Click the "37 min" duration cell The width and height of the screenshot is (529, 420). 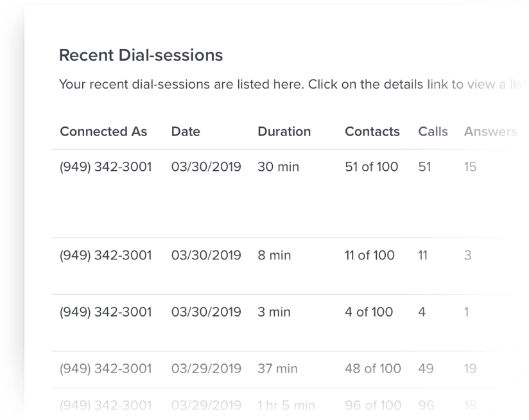pos(277,369)
